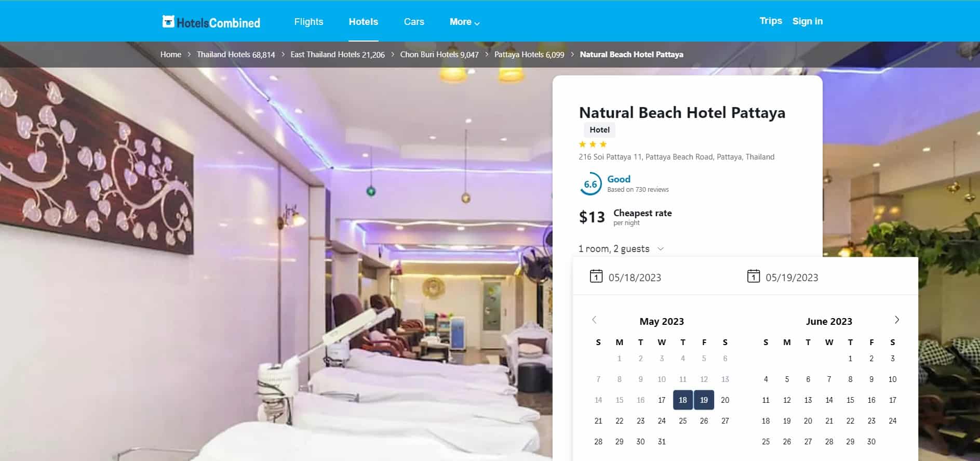Select May 17 in calendar
Image resolution: width=980 pixels, height=461 pixels.
click(x=662, y=400)
